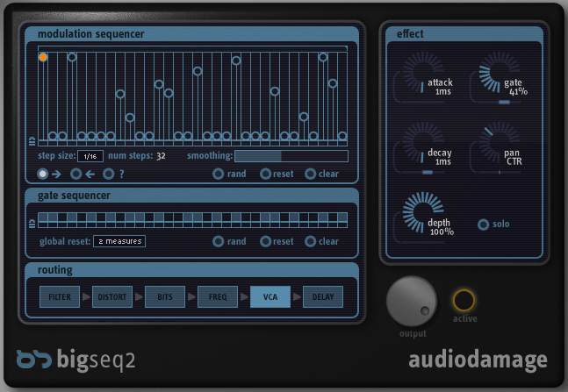Select random playback direction question mark

click(108, 175)
